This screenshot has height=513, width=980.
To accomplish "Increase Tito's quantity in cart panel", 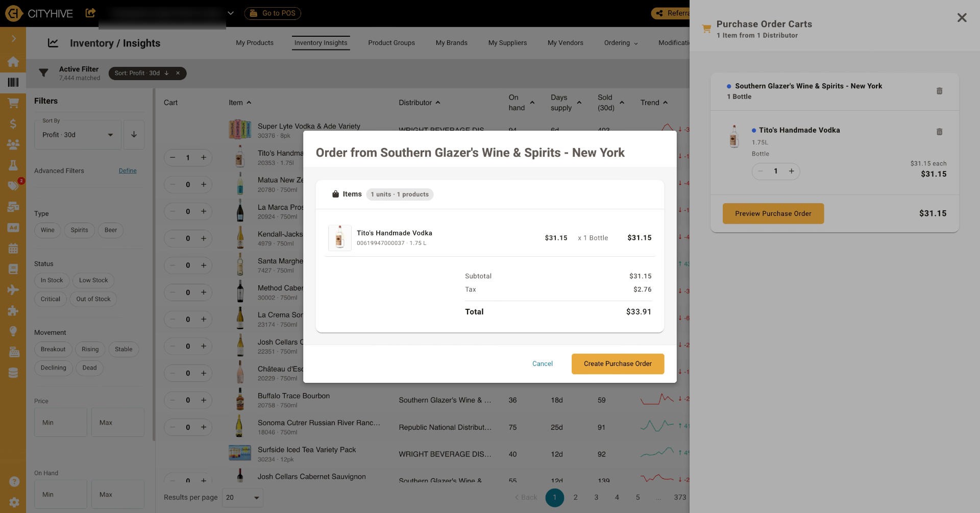I will tap(791, 172).
